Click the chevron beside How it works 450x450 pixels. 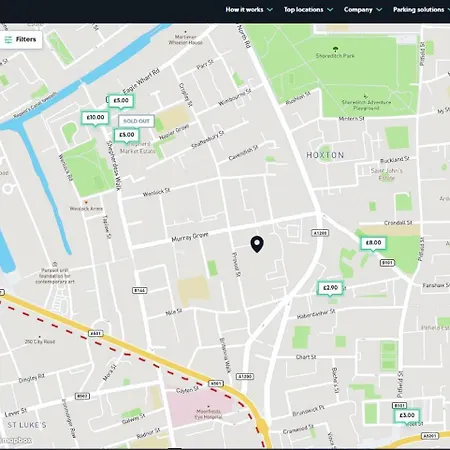pos(270,10)
